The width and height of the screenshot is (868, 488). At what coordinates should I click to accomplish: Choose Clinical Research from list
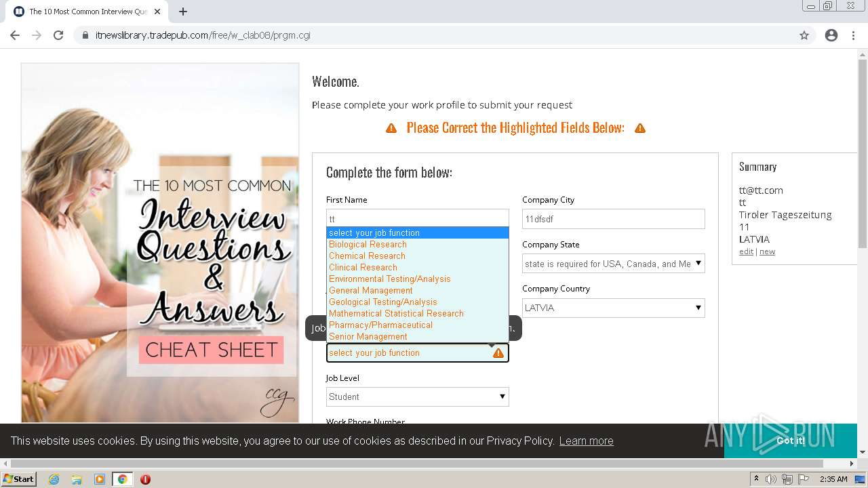[x=417, y=268]
